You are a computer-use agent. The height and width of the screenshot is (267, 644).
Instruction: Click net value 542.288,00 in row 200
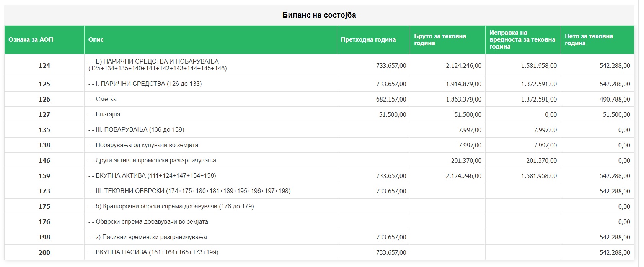[x=615, y=252]
